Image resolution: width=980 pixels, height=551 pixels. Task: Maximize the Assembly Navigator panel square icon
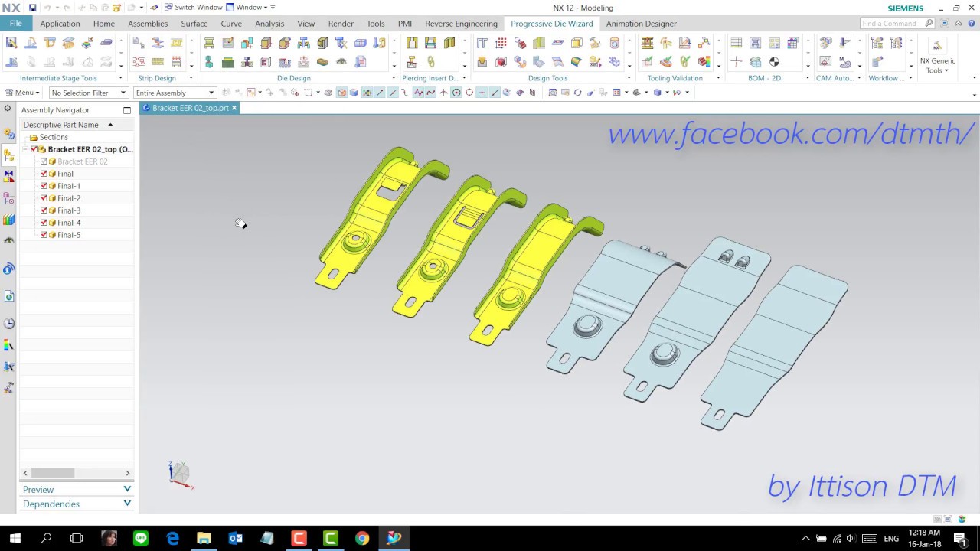point(127,110)
